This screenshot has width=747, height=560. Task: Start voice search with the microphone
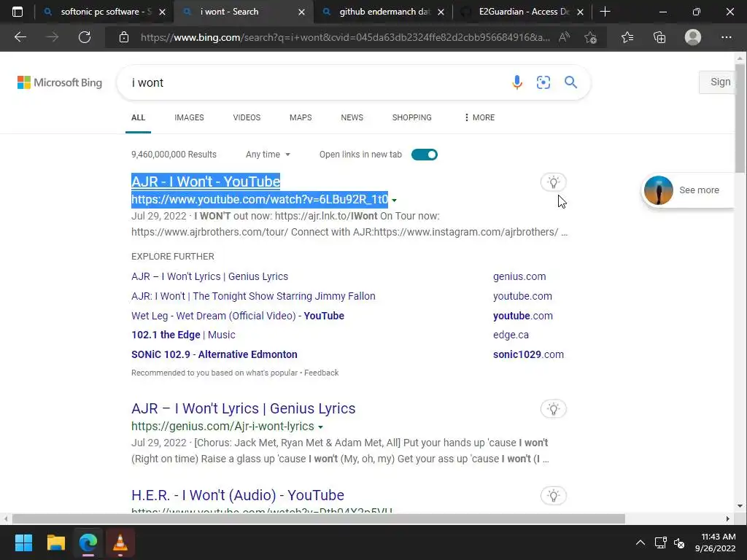pyautogui.click(x=517, y=82)
